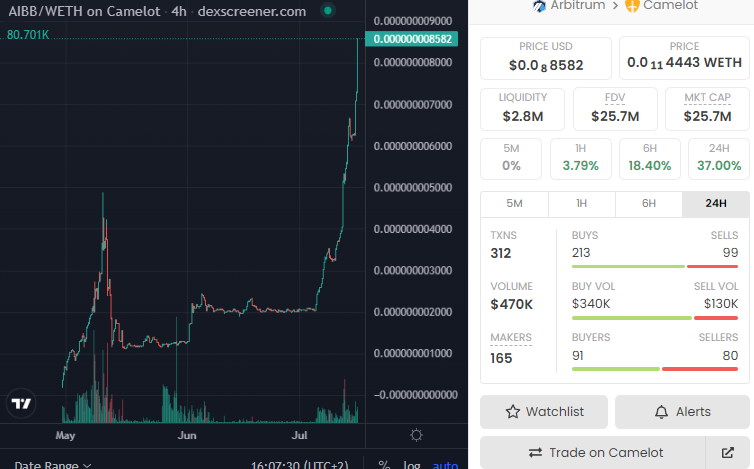Open the Date Range dropdown
Image resolution: width=754 pixels, height=469 pixels.
coord(53,465)
